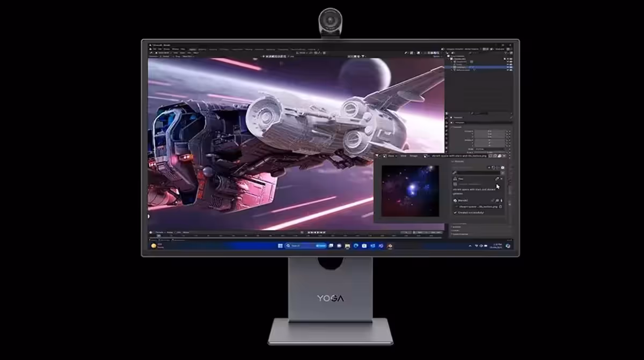
Task: Open Blender's Window menu
Action: pyautogui.click(x=175, y=49)
